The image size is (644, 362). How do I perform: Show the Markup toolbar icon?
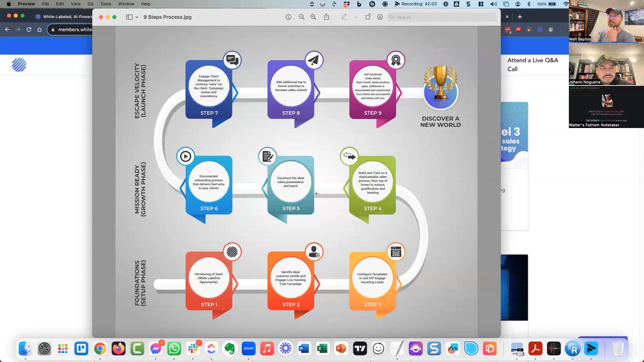pos(380,17)
